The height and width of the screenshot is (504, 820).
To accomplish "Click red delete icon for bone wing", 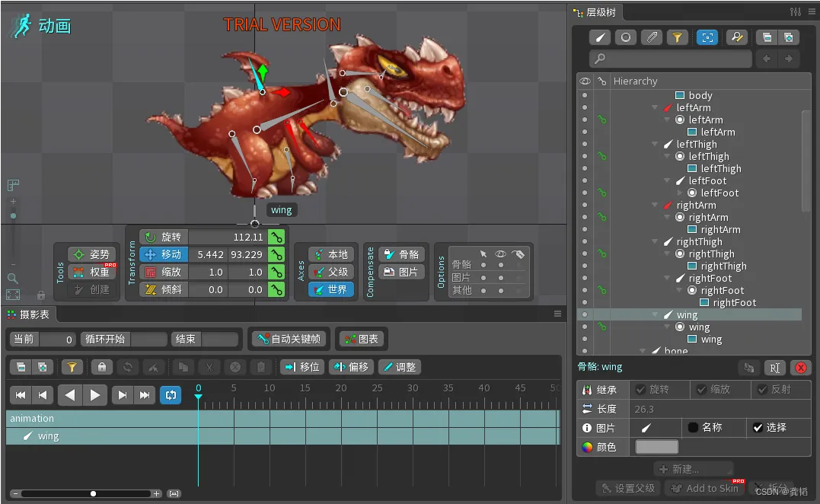I will [x=801, y=368].
